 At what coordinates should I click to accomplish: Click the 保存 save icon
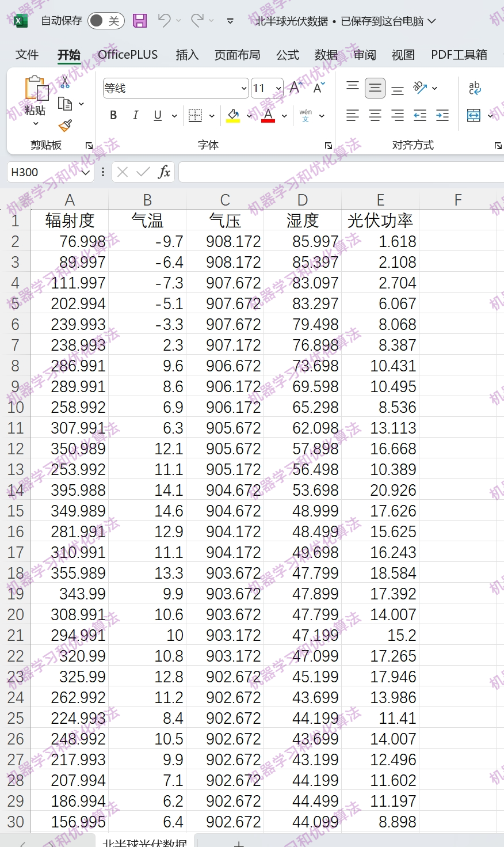point(139,20)
